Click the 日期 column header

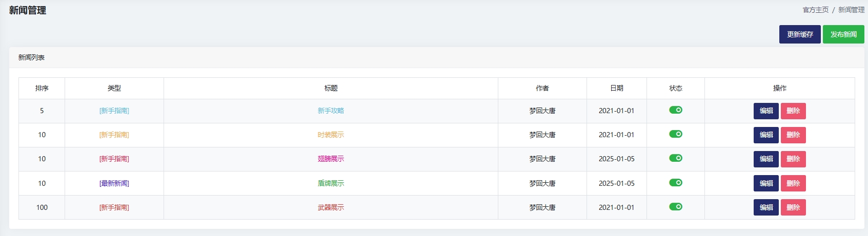[616, 88]
